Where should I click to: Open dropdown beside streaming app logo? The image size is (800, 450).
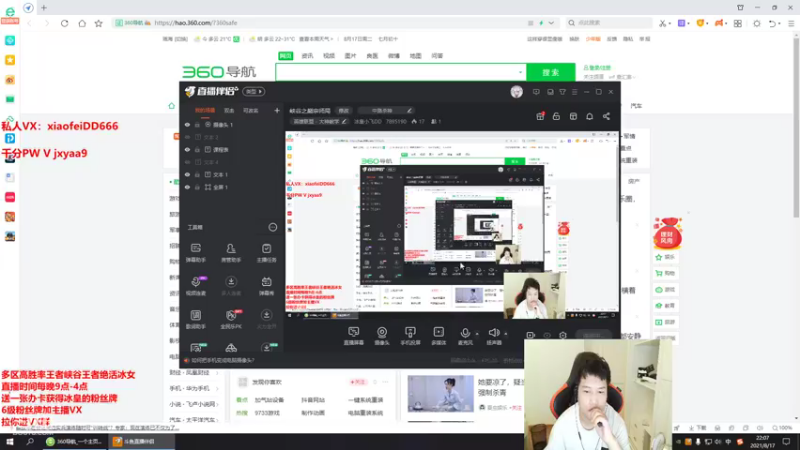coord(254,92)
